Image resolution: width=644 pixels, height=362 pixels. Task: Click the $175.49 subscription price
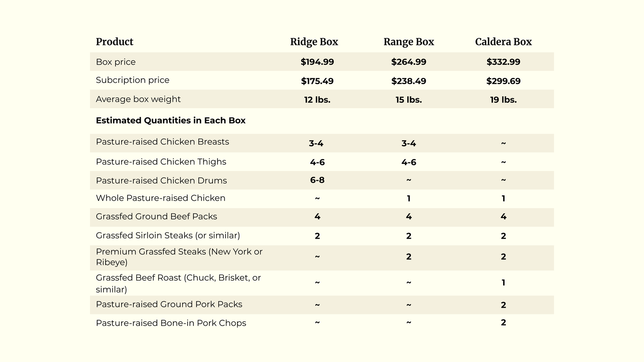pyautogui.click(x=317, y=81)
